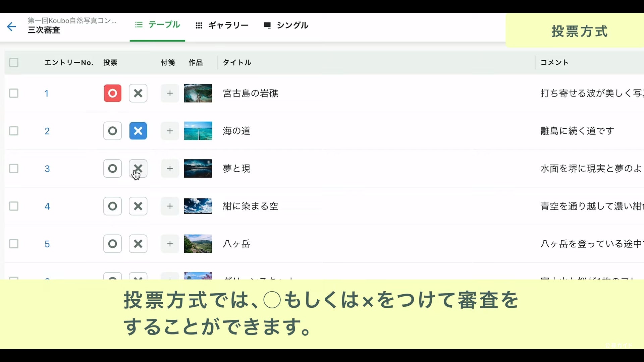Toggle the select-all header checkbox

click(14, 62)
